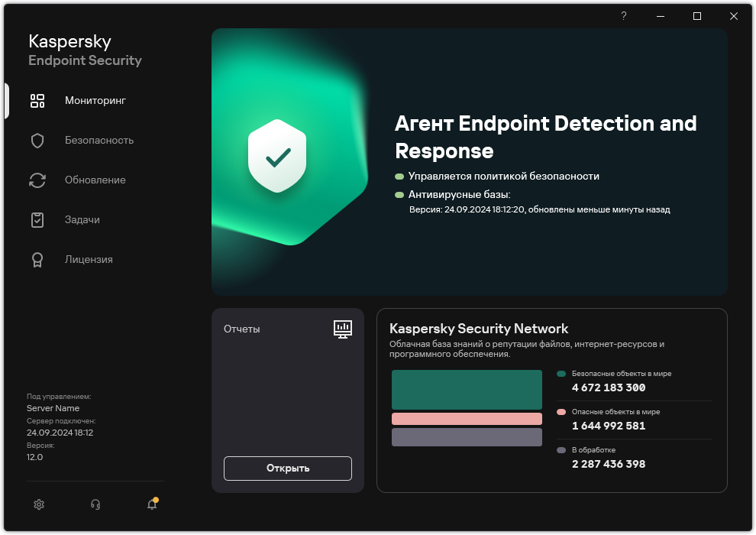
Task: Open settings via the gear icon
Action: click(x=39, y=504)
